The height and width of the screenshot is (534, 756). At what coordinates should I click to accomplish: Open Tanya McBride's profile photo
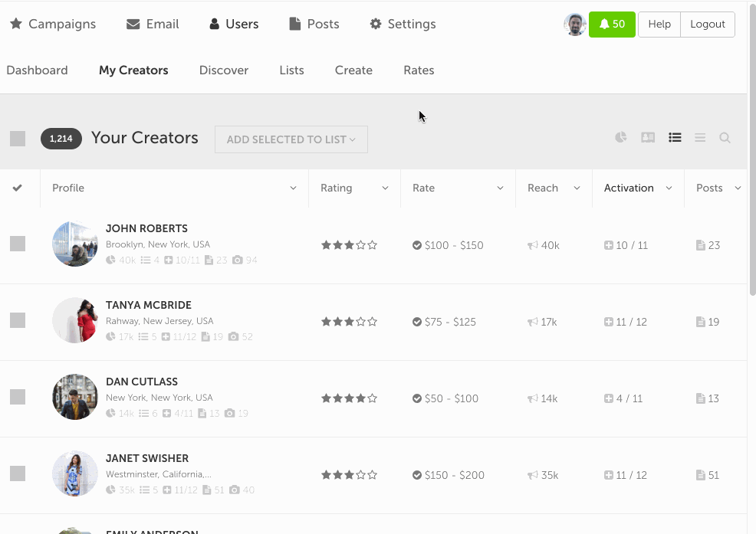tap(75, 320)
